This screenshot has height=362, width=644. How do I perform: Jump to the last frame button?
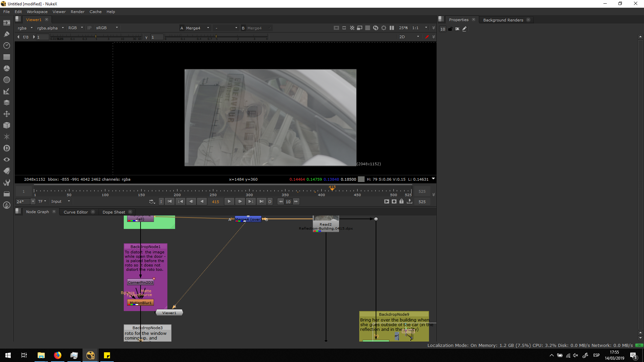pos(261,201)
